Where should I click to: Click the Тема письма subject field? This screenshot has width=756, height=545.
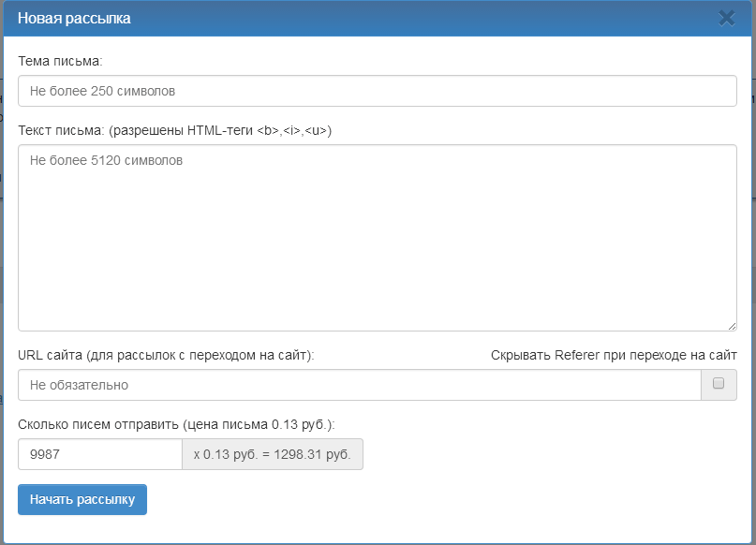click(x=377, y=91)
